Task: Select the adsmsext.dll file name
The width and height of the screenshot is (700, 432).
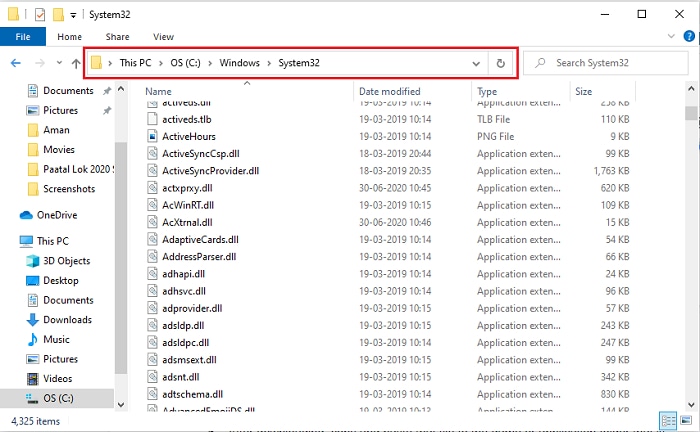Action: pos(189,360)
